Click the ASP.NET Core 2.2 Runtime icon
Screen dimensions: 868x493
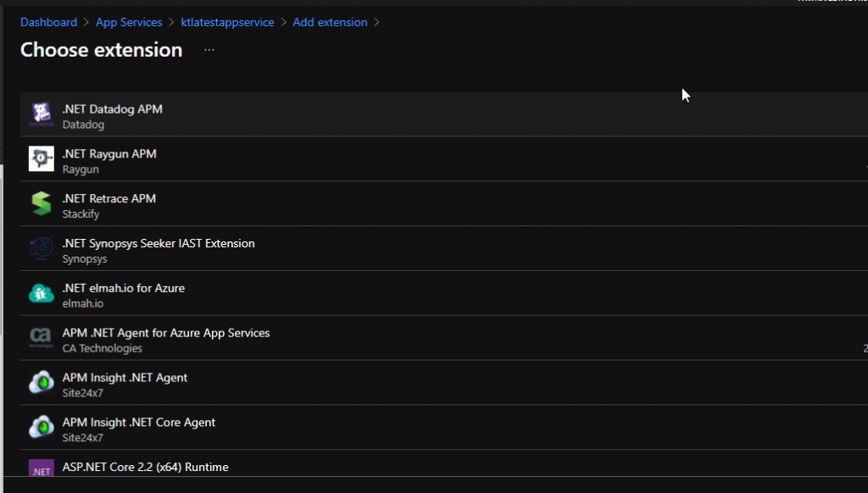(42, 468)
